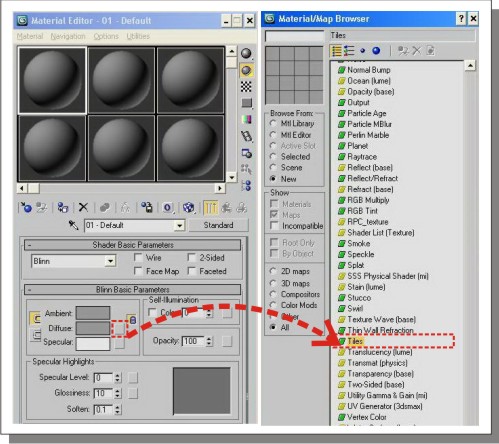499x444 pixels.
Task: Select the Compositors radio button
Action: (273, 294)
